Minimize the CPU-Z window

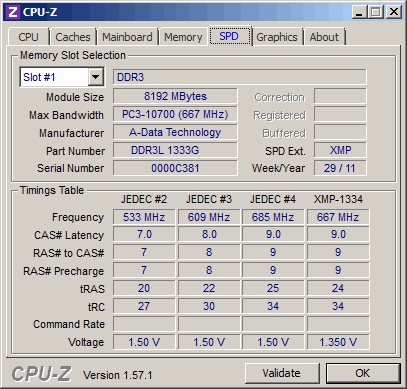pyautogui.click(x=359, y=12)
